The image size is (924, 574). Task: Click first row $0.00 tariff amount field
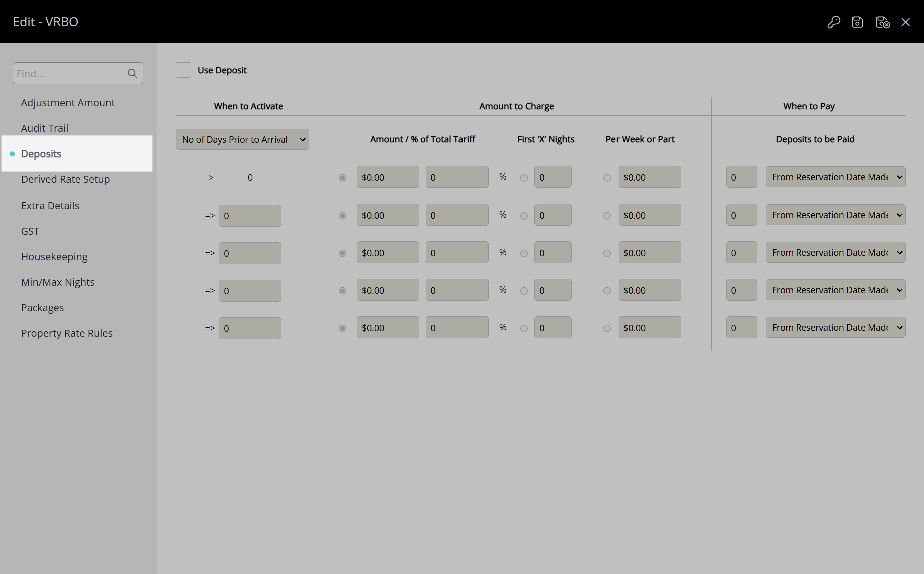[x=388, y=177]
